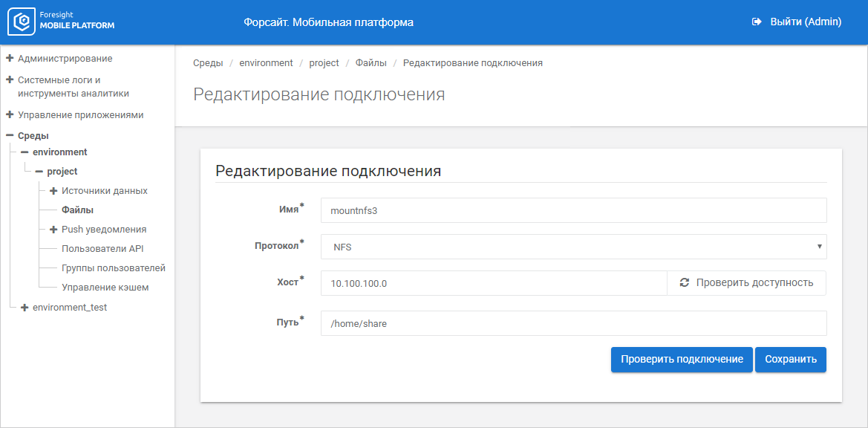Open Группы пользователей tree item
This screenshot has width=868, height=428.
114,268
